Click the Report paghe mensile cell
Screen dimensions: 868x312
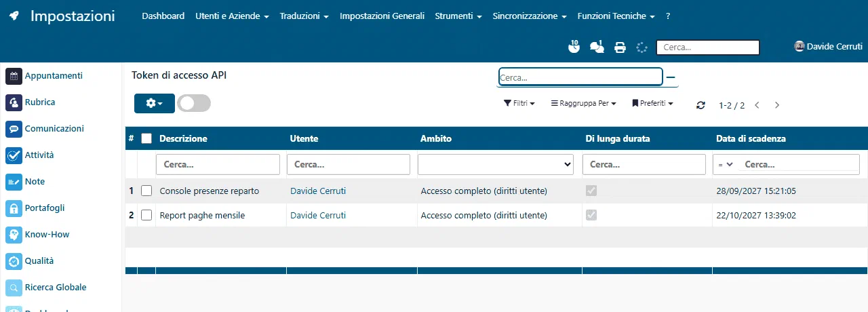click(x=221, y=216)
